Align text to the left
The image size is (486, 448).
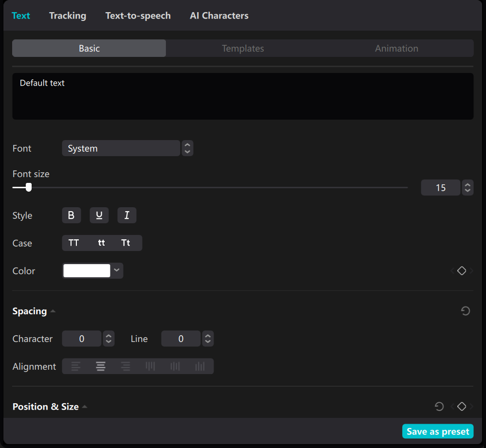coord(76,366)
